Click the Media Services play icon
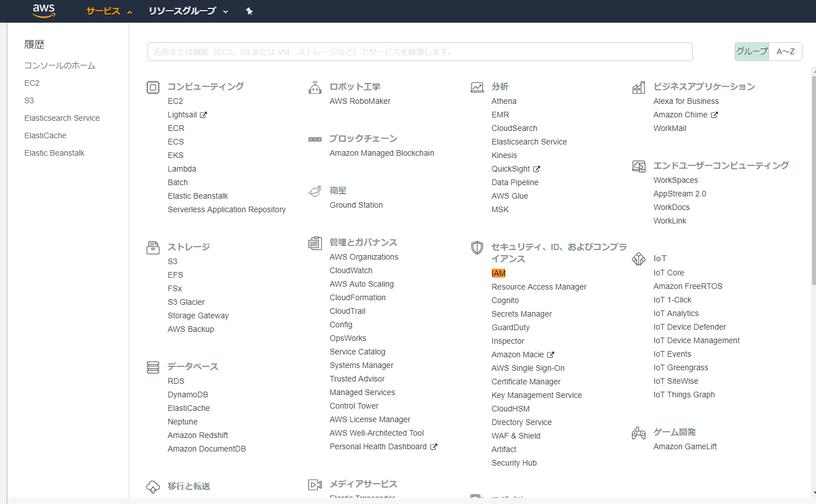816x504 pixels. coord(315,484)
